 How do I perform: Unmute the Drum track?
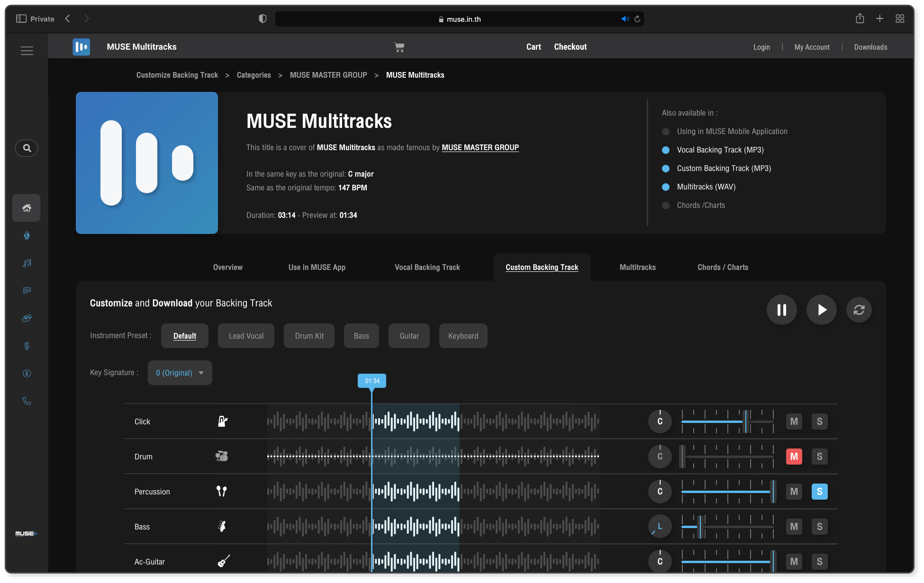pyautogui.click(x=794, y=456)
